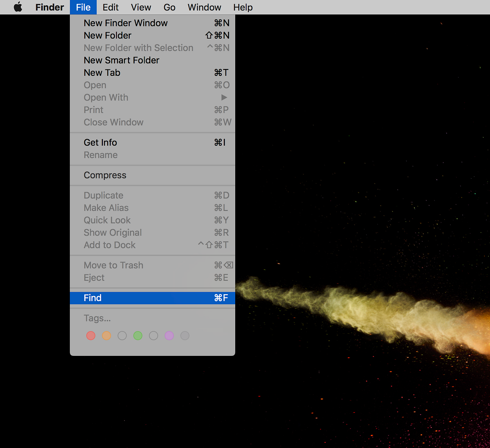Tag selection with the red tag
This screenshot has height=448, width=490.
pyautogui.click(x=91, y=335)
